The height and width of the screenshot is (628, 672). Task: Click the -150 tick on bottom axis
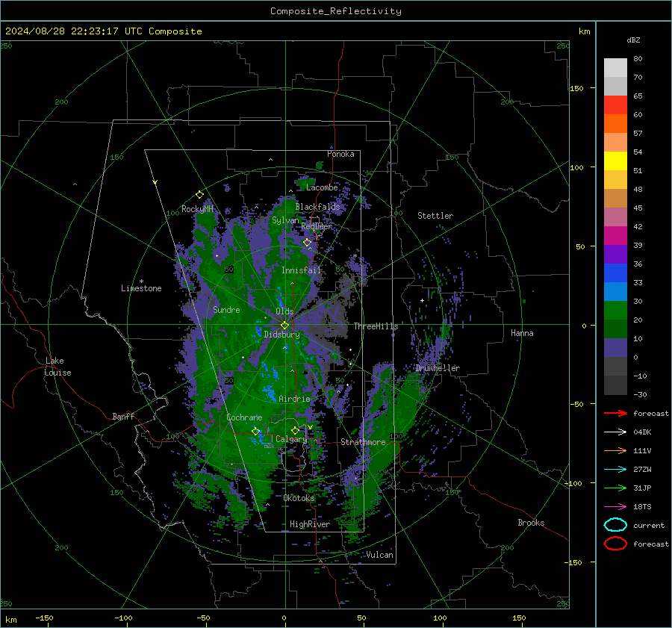pos(44,618)
